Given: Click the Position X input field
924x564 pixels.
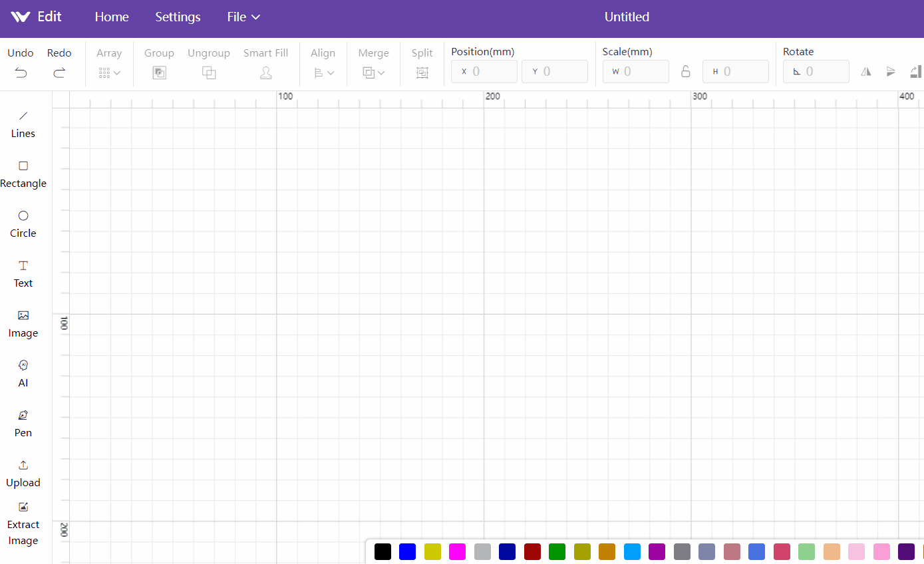Looking at the screenshot, I should 484,72.
